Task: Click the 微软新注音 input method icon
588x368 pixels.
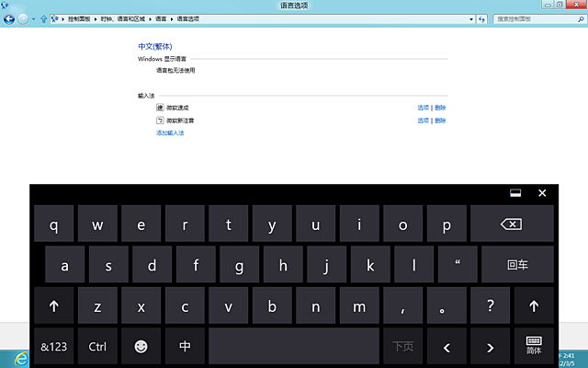Action: point(160,121)
